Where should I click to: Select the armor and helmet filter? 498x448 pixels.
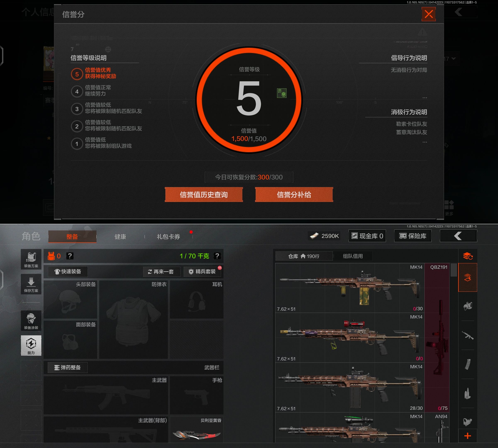click(467, 307)
